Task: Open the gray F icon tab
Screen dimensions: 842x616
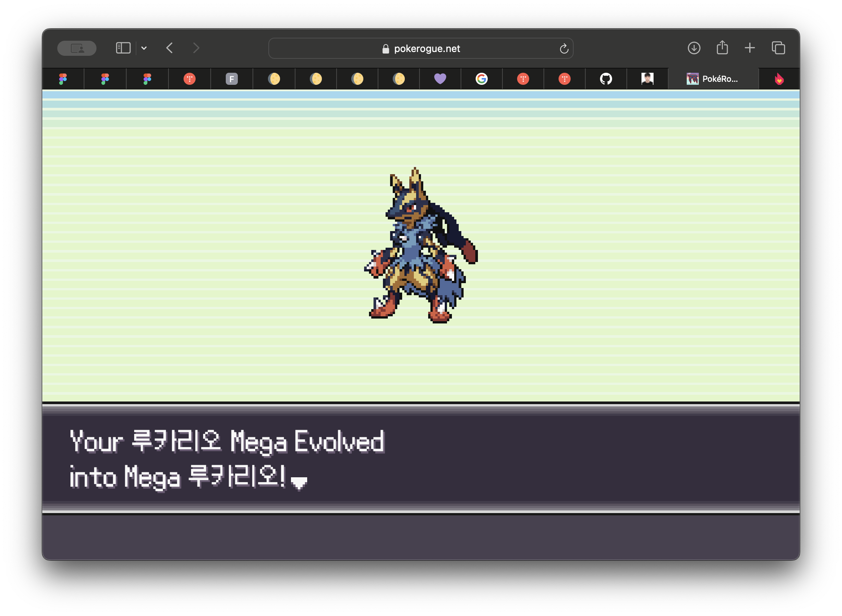Action: click(231, 79)
